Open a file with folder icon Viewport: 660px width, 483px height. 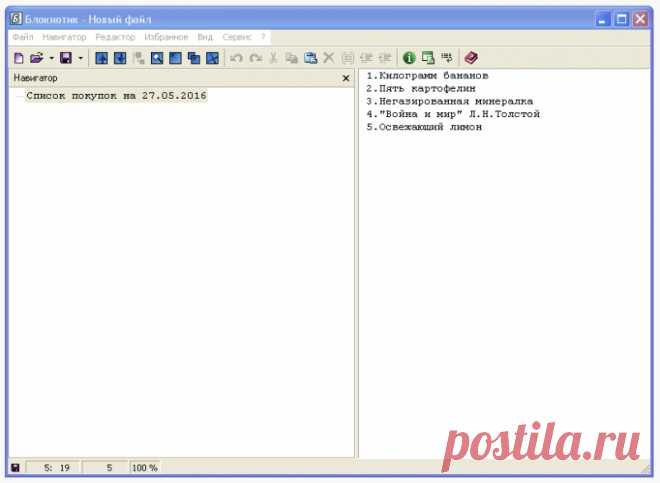pos(37,58)
